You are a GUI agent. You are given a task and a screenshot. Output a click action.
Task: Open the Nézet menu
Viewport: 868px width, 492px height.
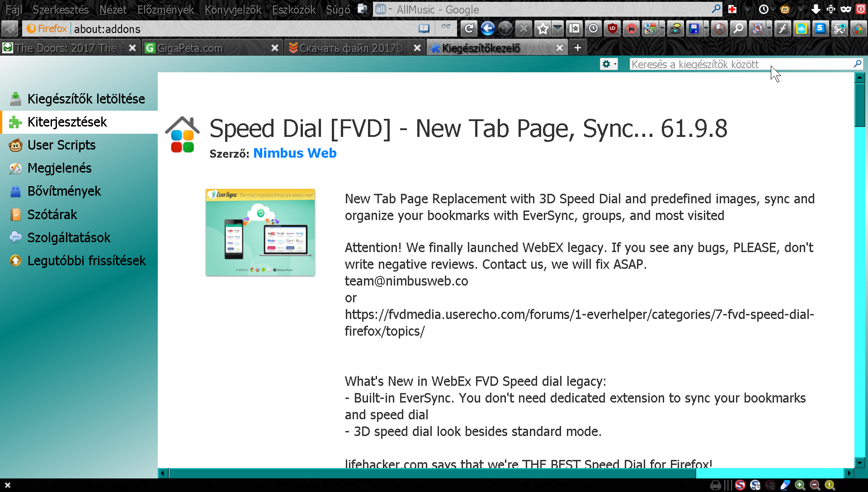(113, 9)
